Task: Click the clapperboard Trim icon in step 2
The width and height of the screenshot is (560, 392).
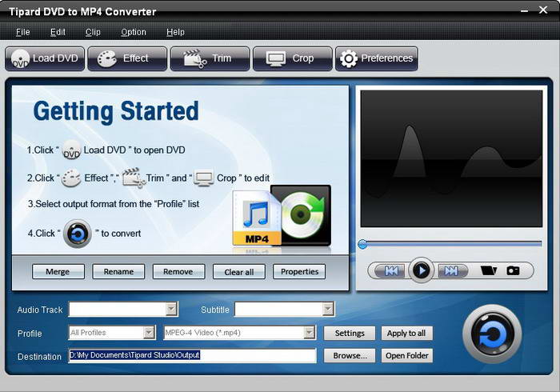Action: tap(134, 178)
